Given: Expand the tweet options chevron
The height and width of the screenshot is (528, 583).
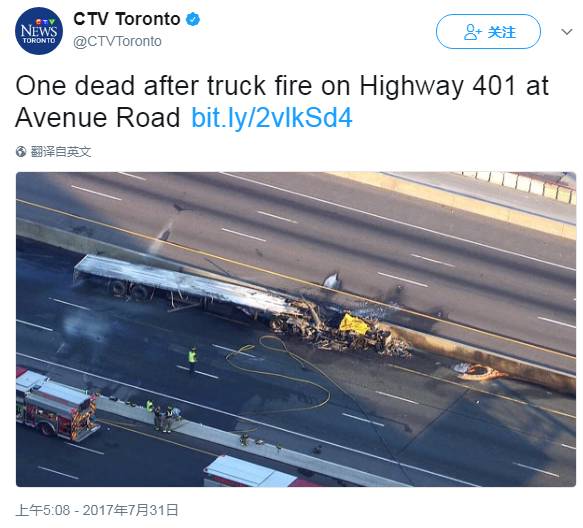Looking at the screenshot, I should click(x=567, y=32).
